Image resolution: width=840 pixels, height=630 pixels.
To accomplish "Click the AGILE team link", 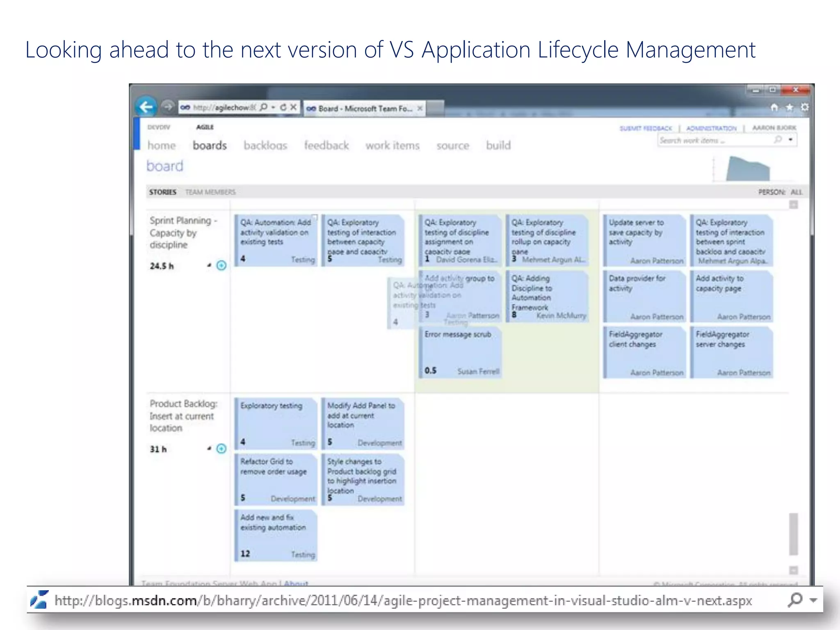I will coord(205,127).
